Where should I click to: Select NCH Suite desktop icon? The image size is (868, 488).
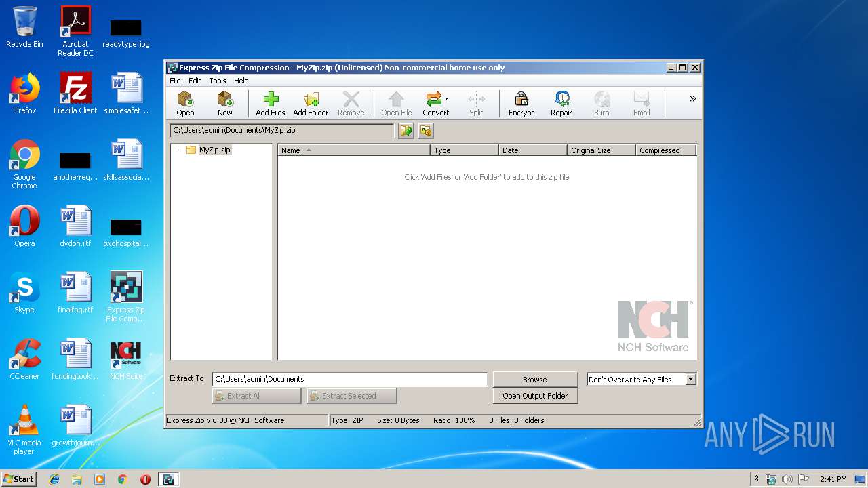[x=126, y=359]
